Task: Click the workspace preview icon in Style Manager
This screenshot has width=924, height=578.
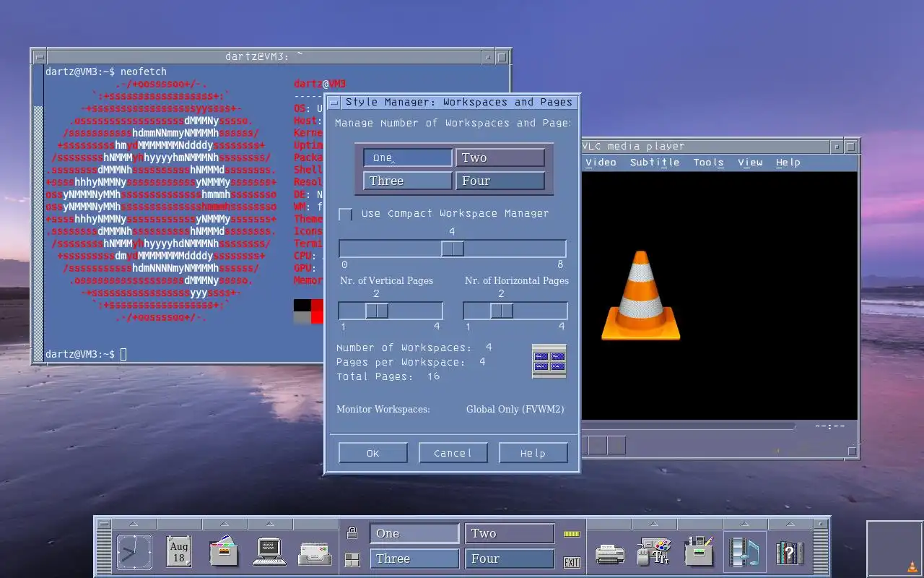Action: (549, 361)
